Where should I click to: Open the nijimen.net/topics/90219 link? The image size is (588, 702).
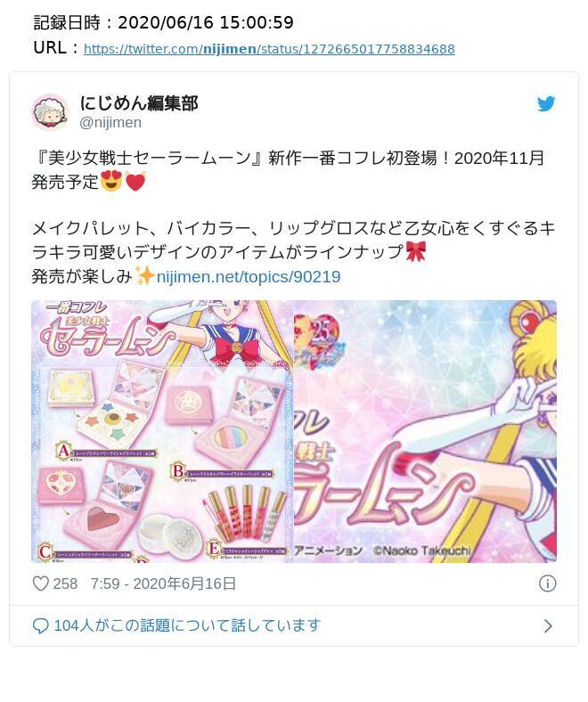coord(249,277)
